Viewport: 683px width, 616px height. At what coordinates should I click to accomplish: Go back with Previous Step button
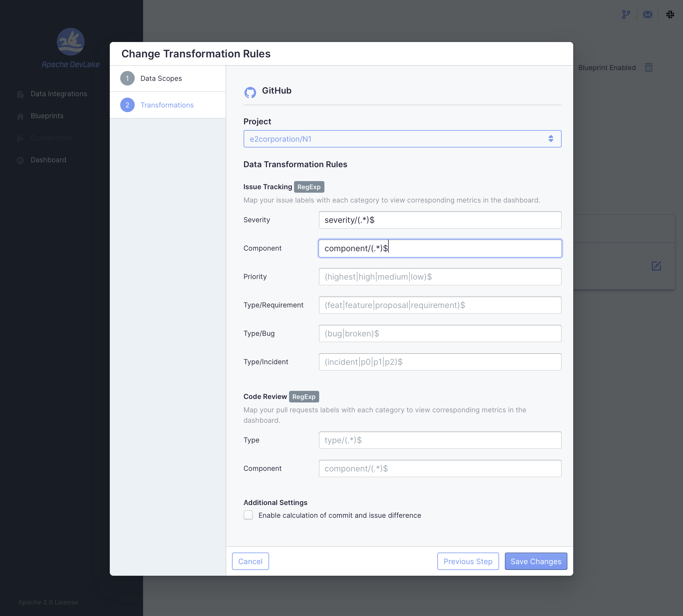click(468, 561)
